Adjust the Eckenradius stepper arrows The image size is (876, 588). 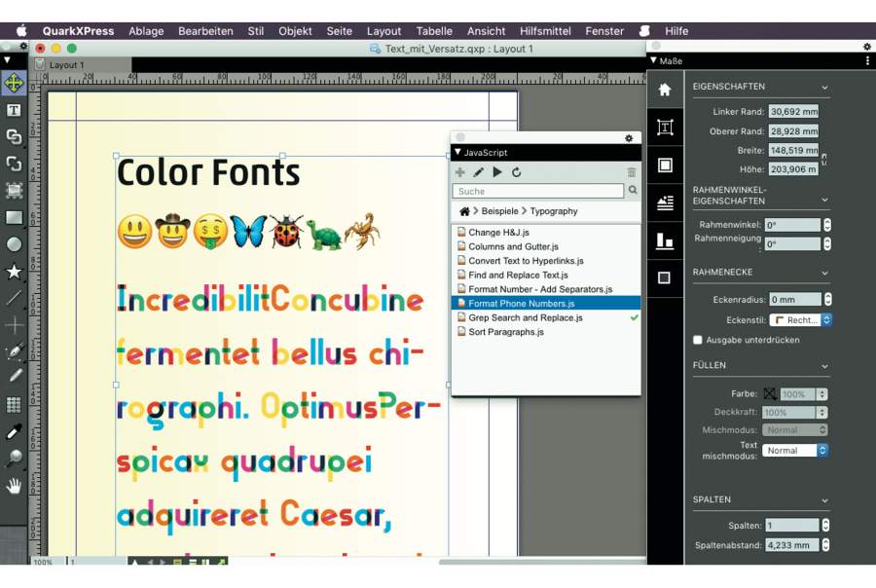pos(828,300)
